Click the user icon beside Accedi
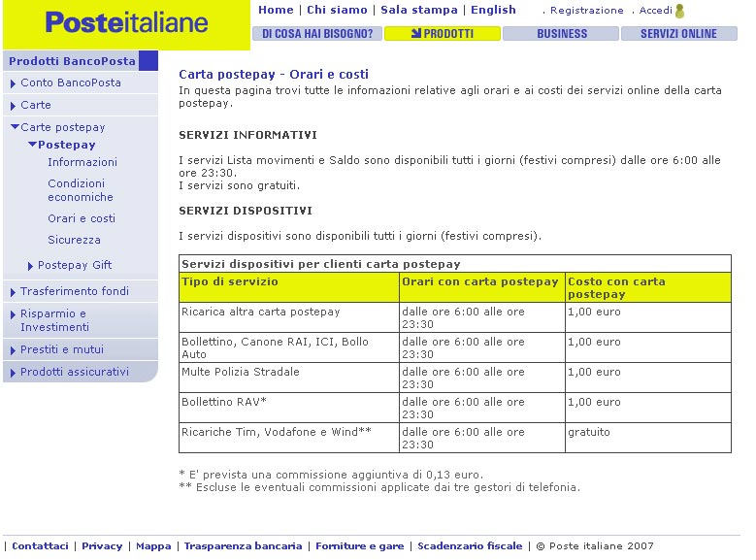The width and height of the screenshot is (756, 560). 679,12
